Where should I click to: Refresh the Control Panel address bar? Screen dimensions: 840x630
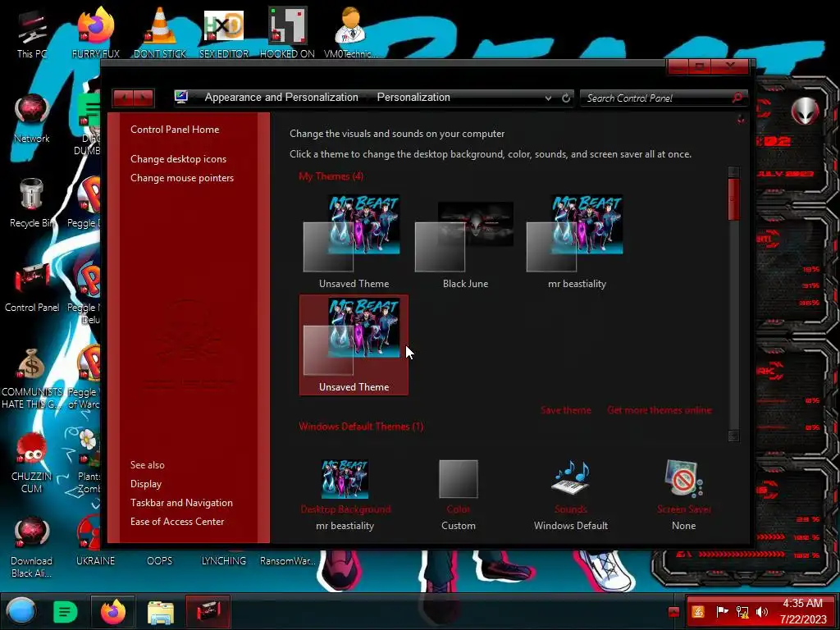pyautogui.click(x=566, y=98)
